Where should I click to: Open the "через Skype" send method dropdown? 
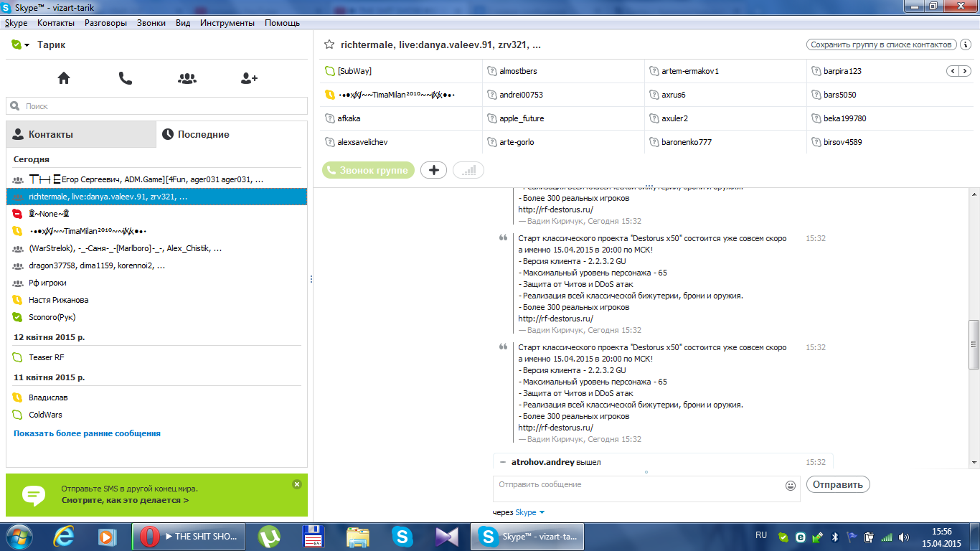[542, 512]
